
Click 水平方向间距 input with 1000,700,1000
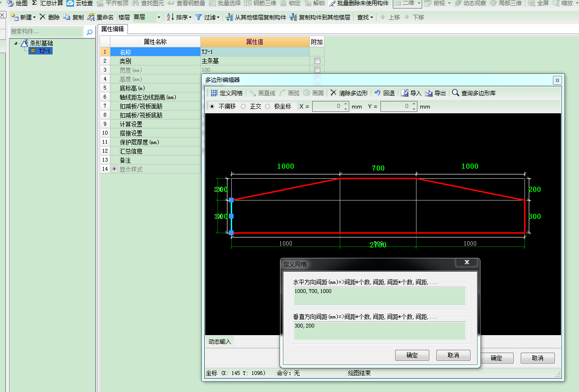click(x=380, y=296)
